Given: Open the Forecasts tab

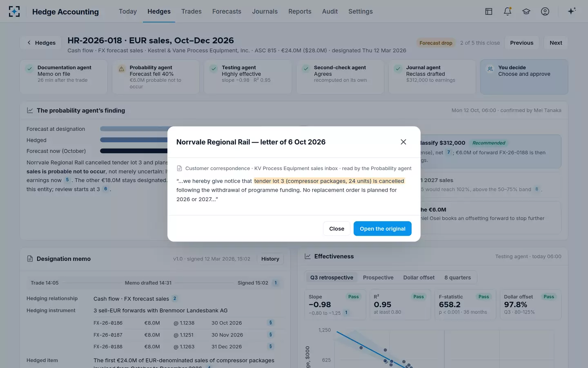Looking at the screenshot, I should pos(227,11).
